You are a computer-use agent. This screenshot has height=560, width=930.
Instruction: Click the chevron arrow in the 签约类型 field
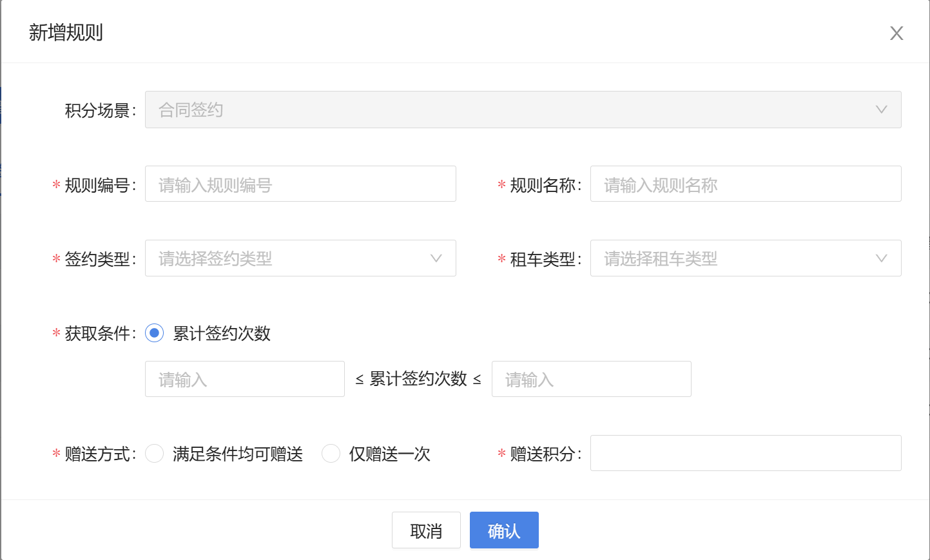point(436,258)
